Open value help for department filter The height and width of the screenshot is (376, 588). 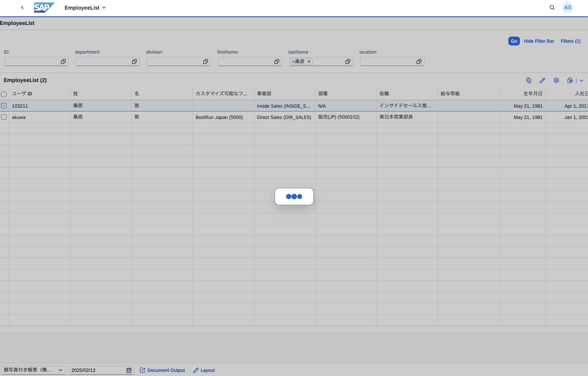pos(134,62)
